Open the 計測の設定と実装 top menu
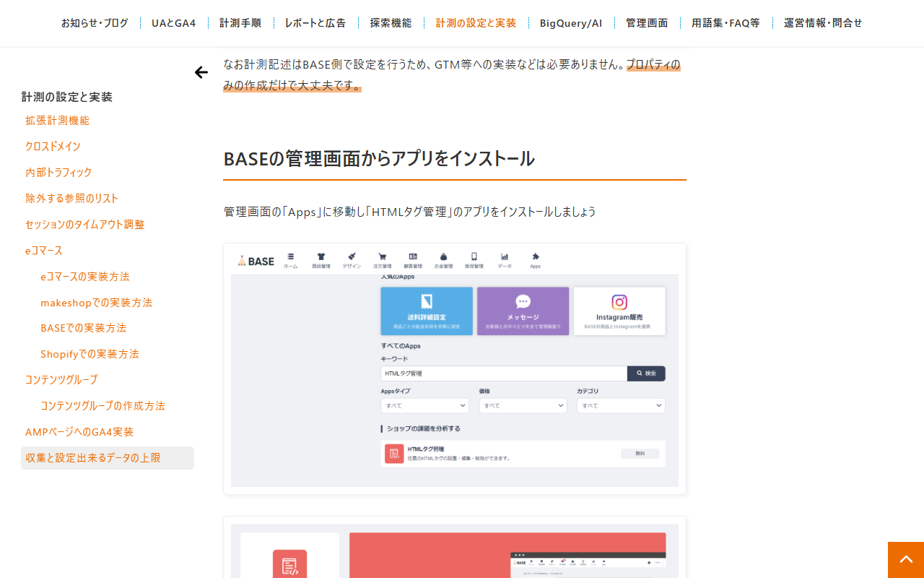This screenshot has width=924, height=578. [476, 23]
